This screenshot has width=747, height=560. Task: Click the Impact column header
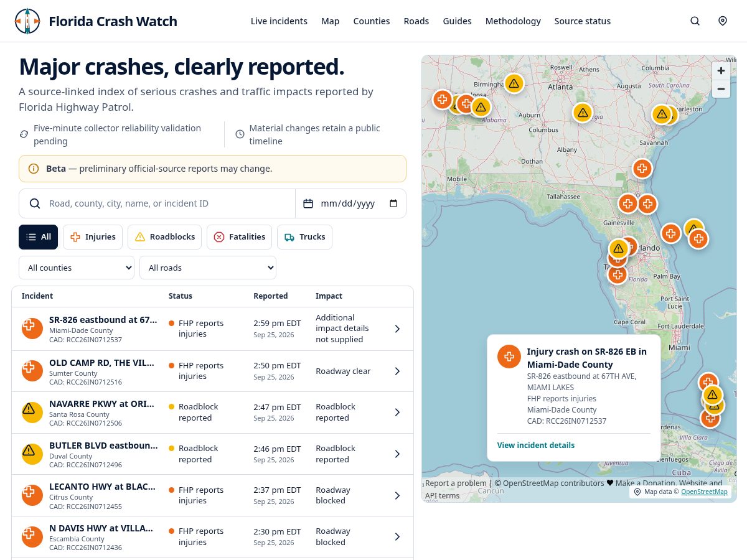pyautogui.click(x=329, y=296)
